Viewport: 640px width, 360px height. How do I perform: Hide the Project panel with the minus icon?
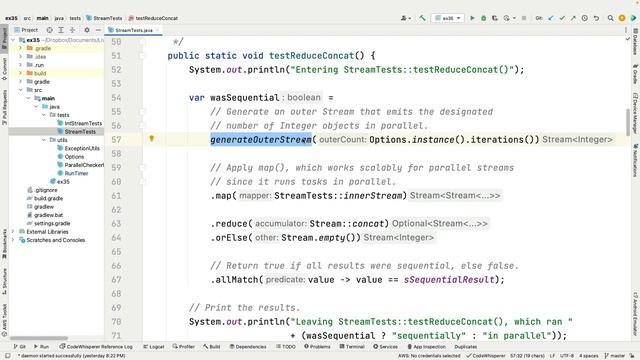pos(98,30)
